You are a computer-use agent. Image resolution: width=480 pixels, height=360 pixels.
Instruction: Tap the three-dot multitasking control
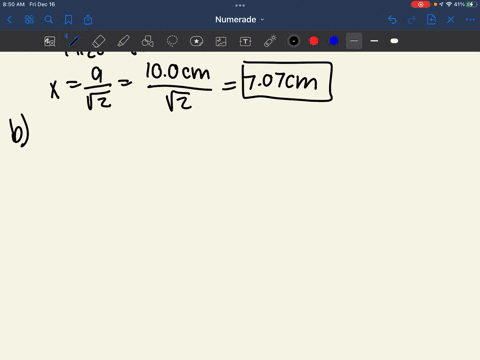pyautogui.click(x=240, y=5)
